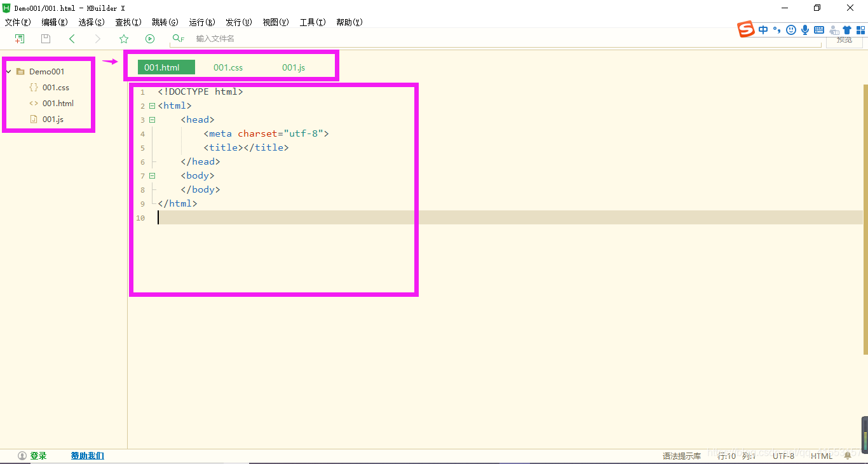Click the file search magnifier icon
This screenshot has width=868, height=464.
pyautogui.click(x=178, y=39)
